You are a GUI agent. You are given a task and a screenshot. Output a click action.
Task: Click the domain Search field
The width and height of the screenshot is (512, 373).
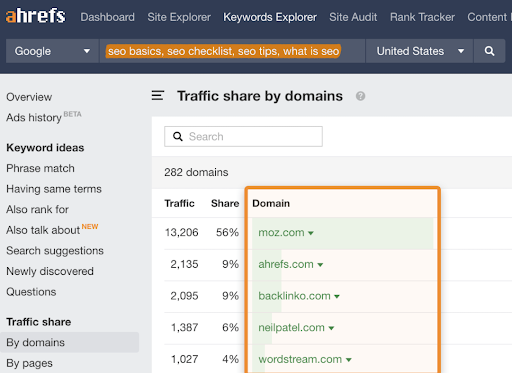[x=243, y=136]
